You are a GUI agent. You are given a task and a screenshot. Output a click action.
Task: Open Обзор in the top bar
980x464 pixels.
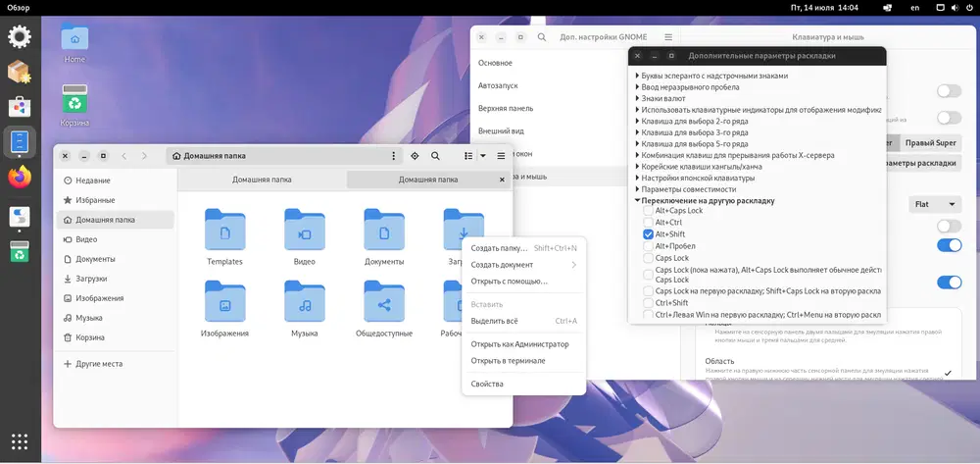[x=18, y=8]
